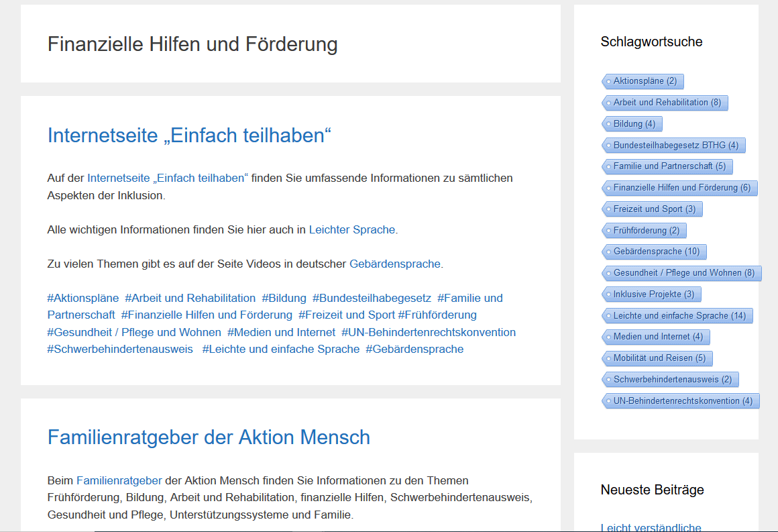Select hashtag #Schwerbehindertenausweis
Screen dimensions: 778x532
pos(120,350)
